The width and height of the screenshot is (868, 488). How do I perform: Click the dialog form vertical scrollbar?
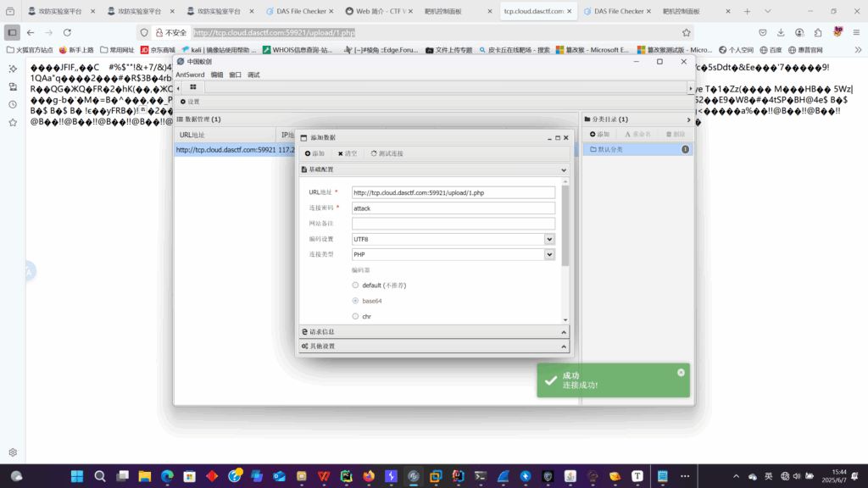[x=565, y=225]
